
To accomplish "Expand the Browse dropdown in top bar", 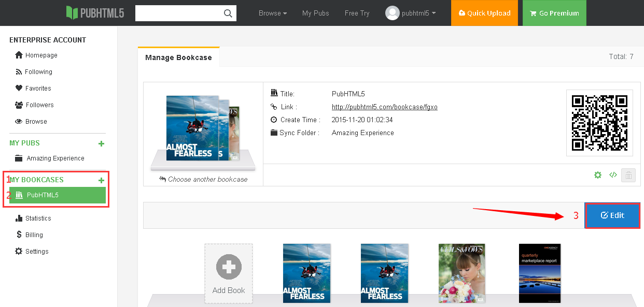I will 273,13.
